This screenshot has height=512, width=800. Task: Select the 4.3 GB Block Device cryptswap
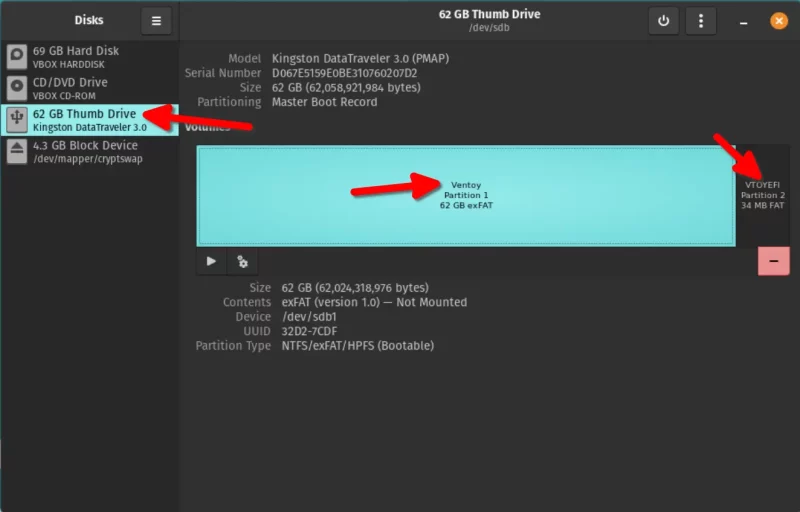coord(90,151)
